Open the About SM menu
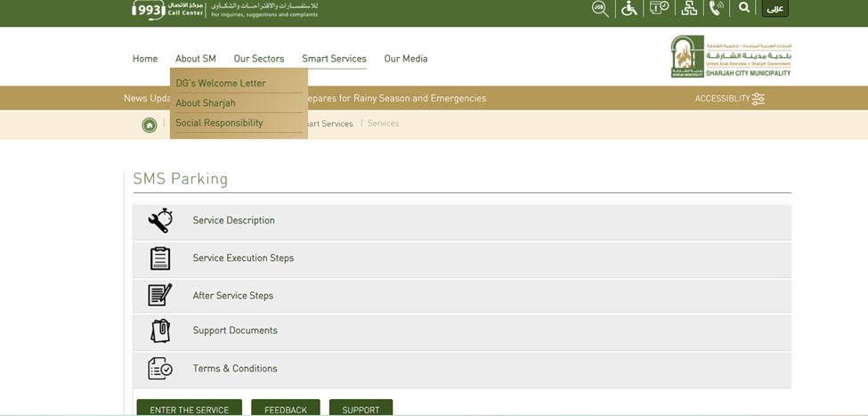This screenshot has height=416, width=868. tap(195, 59)
